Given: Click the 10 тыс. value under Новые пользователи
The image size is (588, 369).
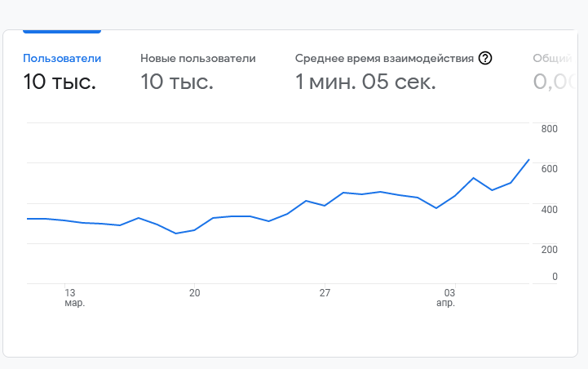Looking at the screenshot, I should pos(177,82).
